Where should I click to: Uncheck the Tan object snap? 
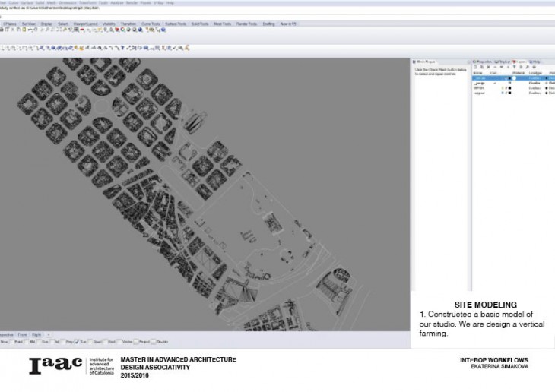[x=78, y=342]
